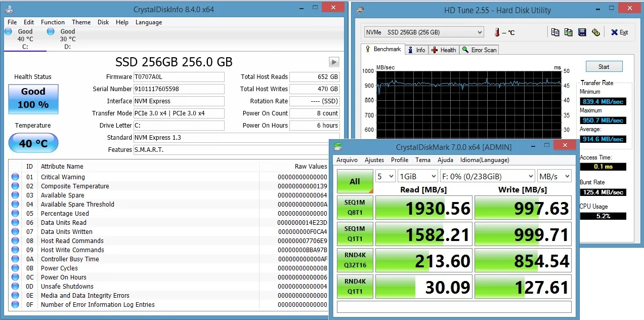The height and width of the screenshot is (320, 644).
Task: Click the 1930.56 sequential read result
Action: [424, 208]
